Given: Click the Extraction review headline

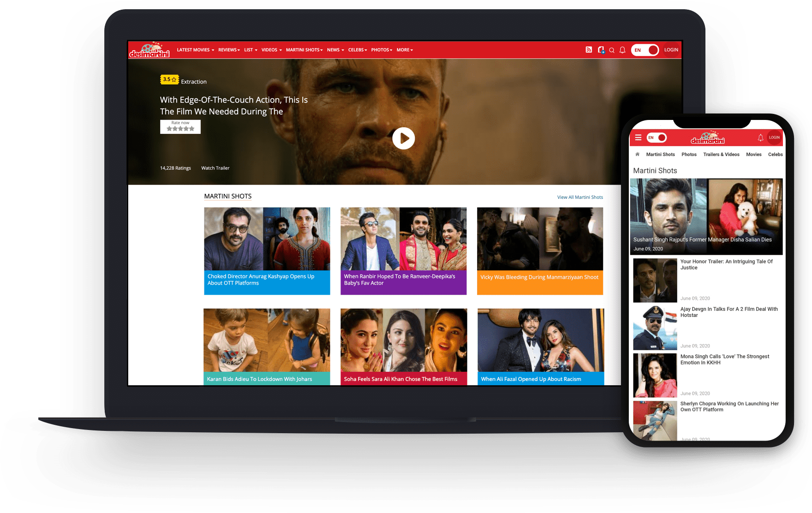Looking at the screenshot, I should (x=234, y=106).
